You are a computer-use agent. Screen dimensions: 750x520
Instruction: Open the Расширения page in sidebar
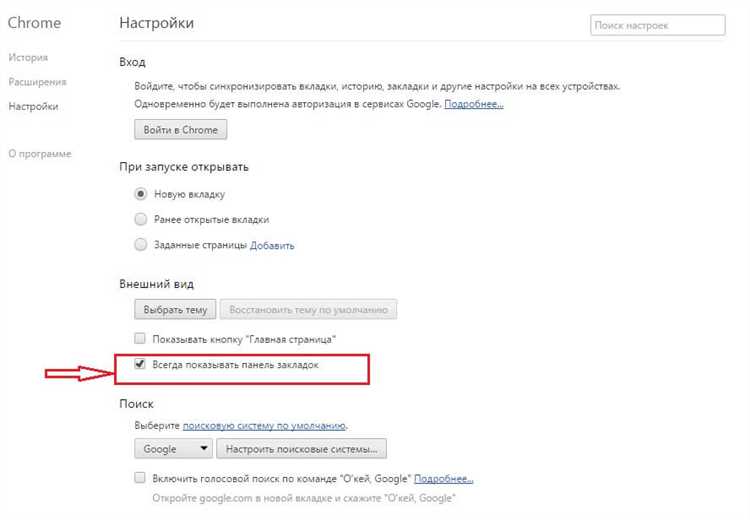tap(37, 82)
